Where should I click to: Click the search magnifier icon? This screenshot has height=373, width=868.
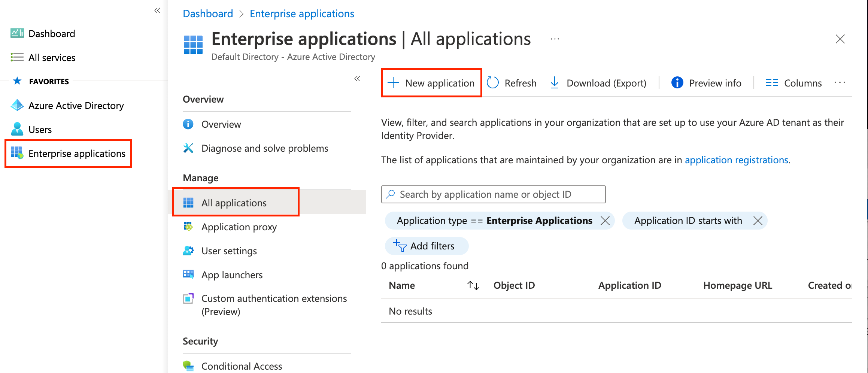coord(391,194)
